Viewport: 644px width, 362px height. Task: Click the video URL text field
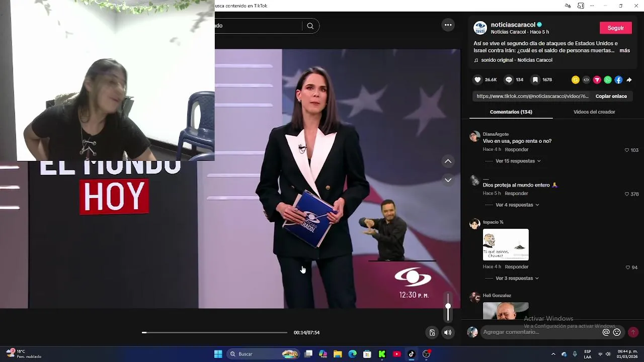[x=532, y=96]
